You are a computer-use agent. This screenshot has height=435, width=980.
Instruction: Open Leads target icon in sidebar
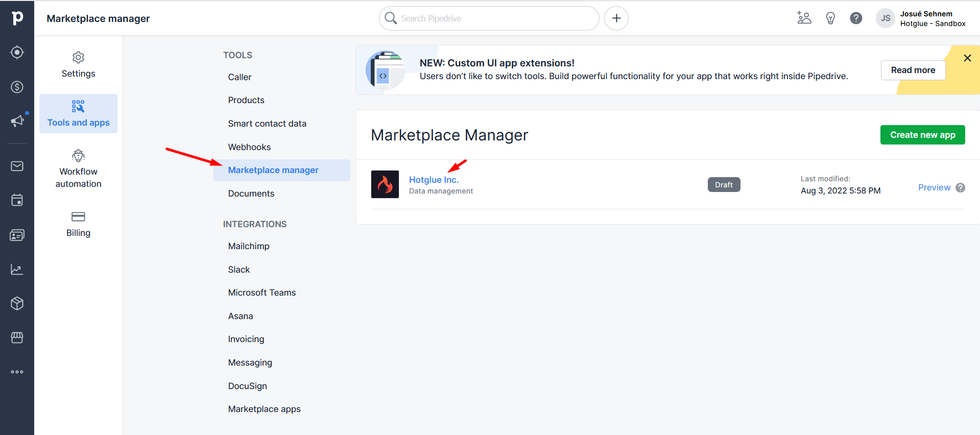pos(17,53)
